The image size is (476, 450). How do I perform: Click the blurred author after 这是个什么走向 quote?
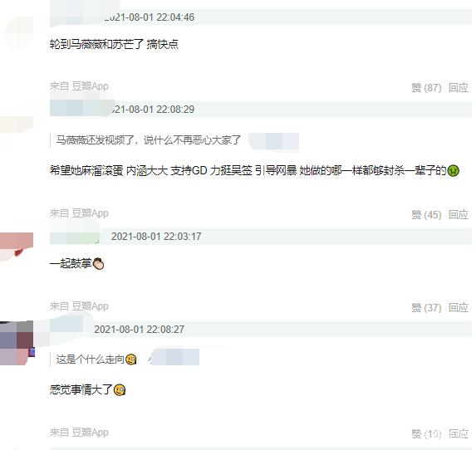pos(174,357)
